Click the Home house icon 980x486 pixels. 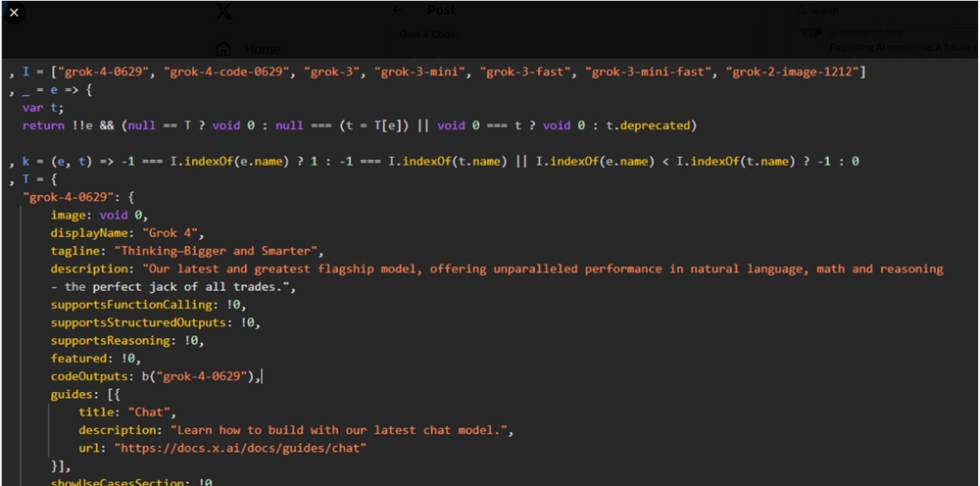pos(223,49)
